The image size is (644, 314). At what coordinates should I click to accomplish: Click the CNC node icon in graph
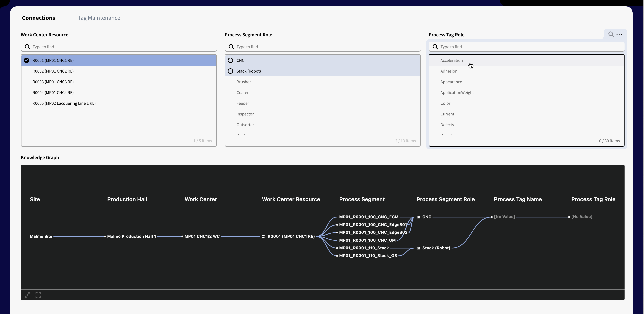pyautogui.click(x=418, y=217)
